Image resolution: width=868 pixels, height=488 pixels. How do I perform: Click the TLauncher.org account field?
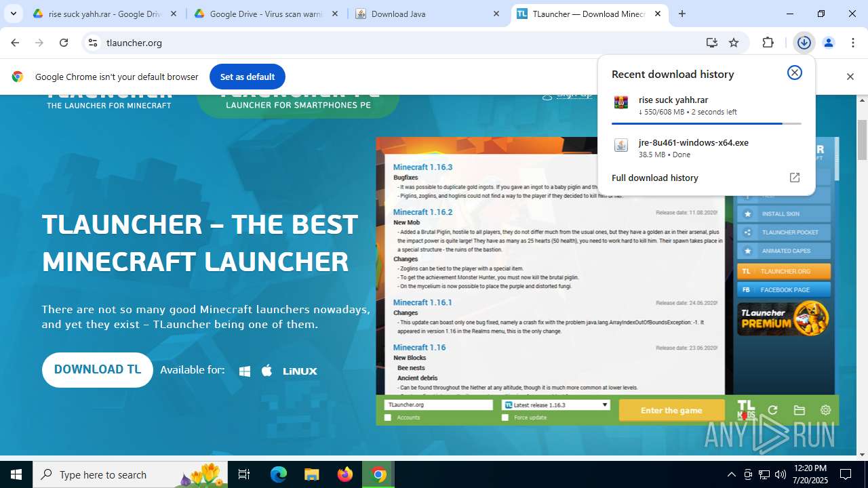(439, 405)
